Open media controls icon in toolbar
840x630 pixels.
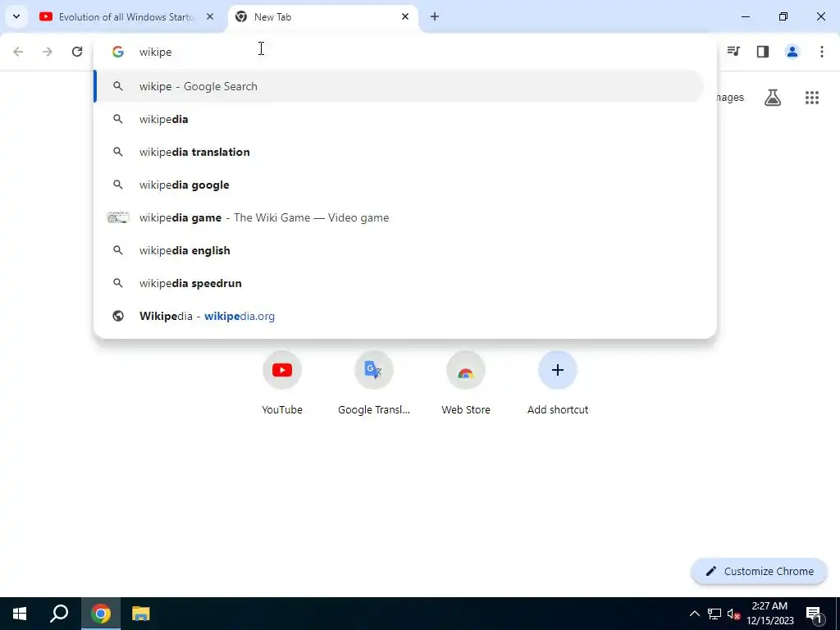[x=733, y=52]
